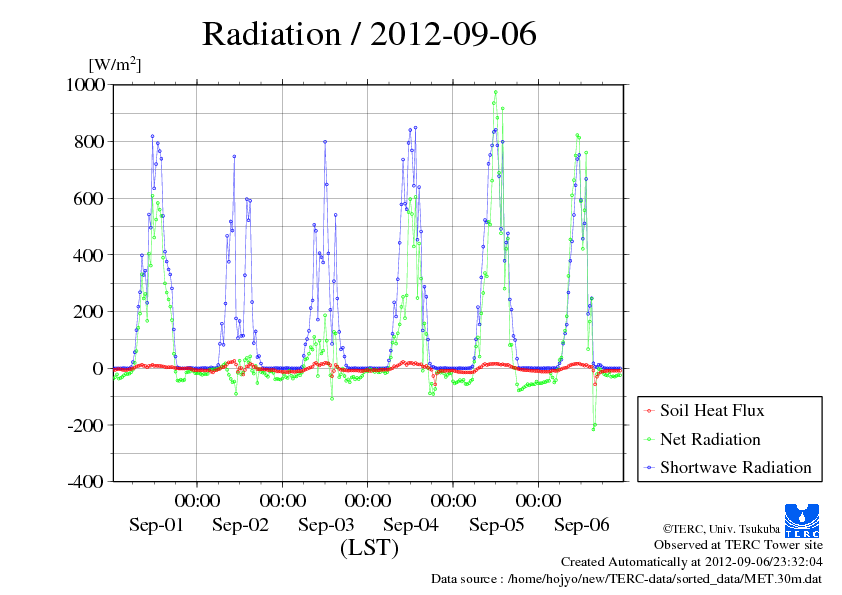Click the '(LST)' axis label
This screenshot has height=595, width=842.
point(369,548)
